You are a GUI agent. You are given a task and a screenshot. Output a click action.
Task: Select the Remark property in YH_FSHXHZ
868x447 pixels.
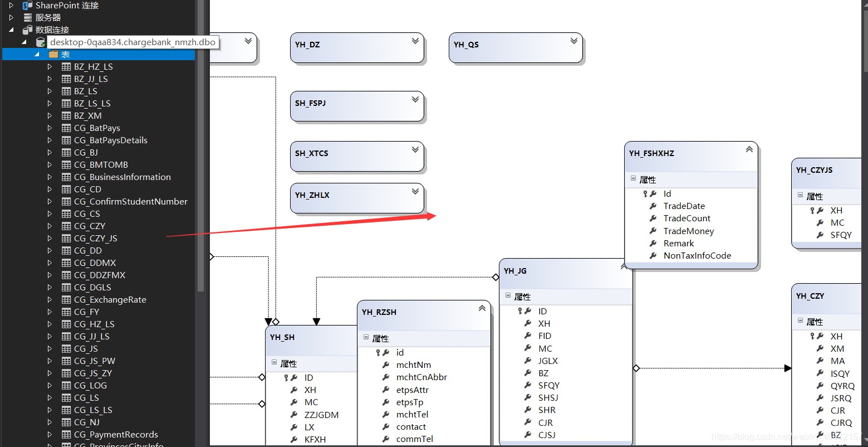point(679,244)
